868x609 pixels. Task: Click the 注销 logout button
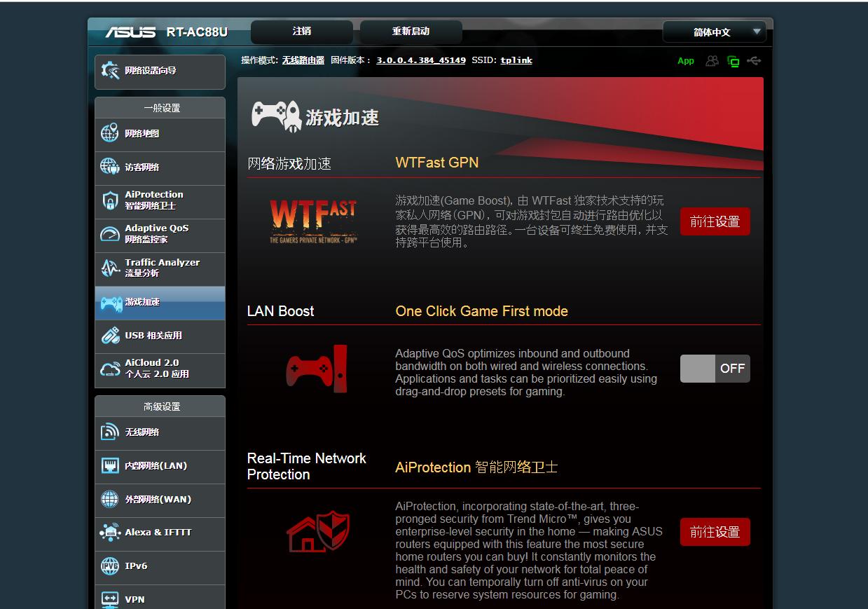click(x=302, y=32)
